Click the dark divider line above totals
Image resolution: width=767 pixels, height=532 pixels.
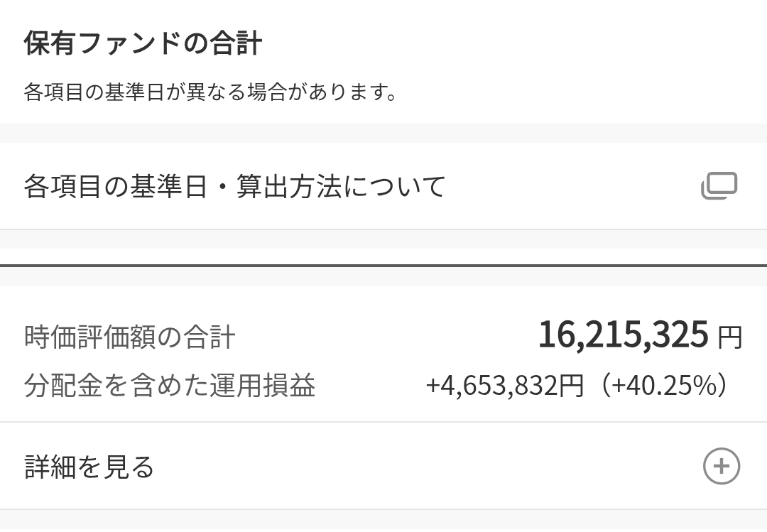pyautogui.click(x=383, y=266)
